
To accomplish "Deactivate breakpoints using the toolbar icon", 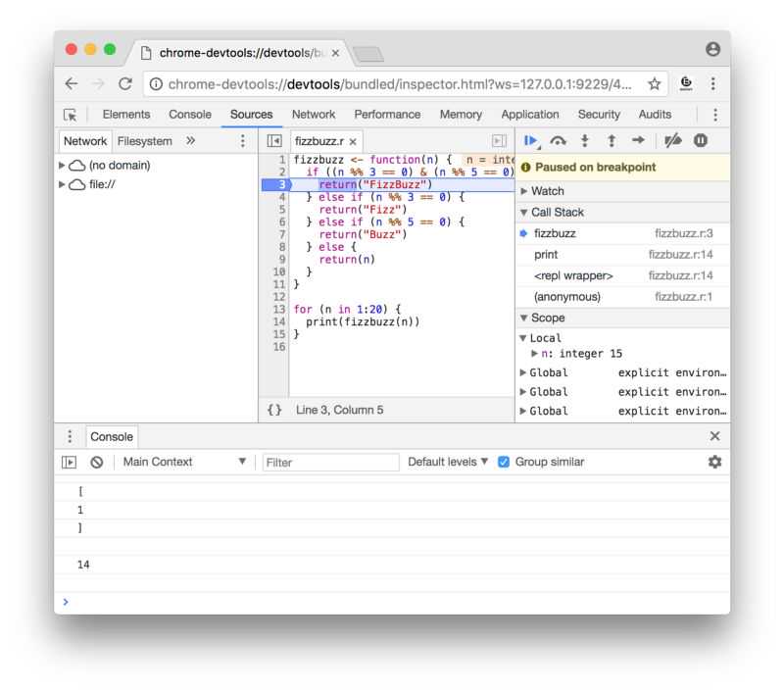I will [672, 141].
